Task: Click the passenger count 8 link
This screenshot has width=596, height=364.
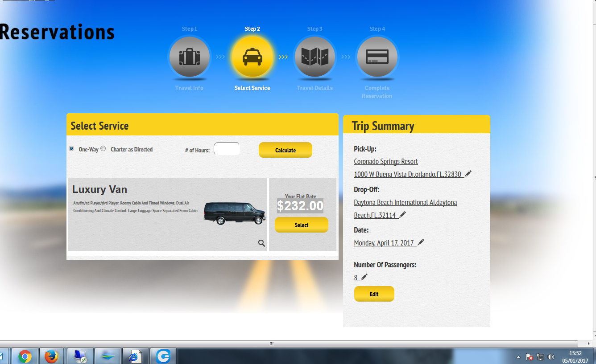Action: click(x=356, y=278)
